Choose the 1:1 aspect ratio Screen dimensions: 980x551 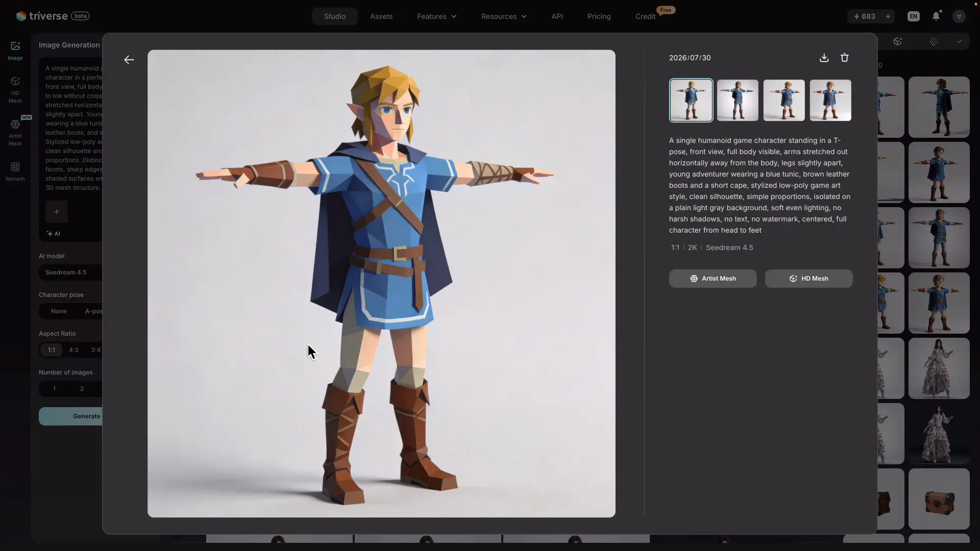[52, 350]
